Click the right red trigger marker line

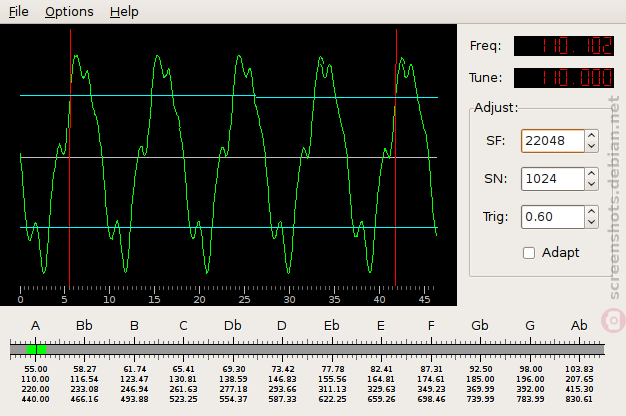396,158
